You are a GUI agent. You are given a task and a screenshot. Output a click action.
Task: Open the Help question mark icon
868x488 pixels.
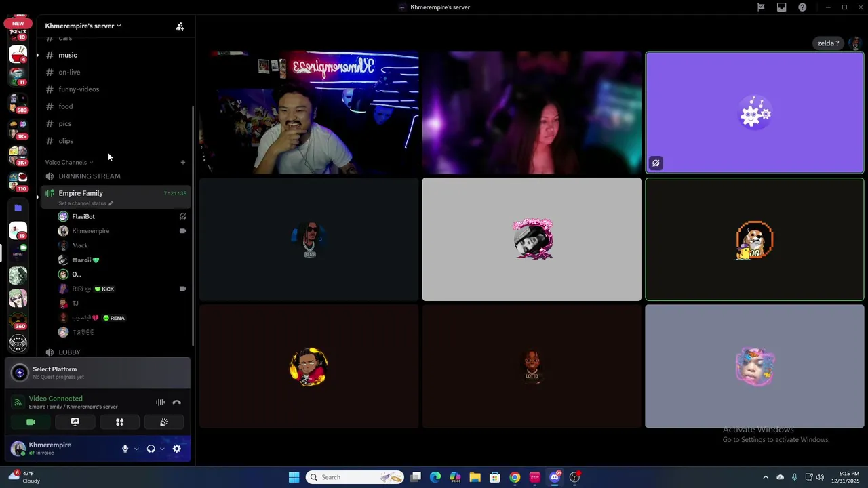tap(803, 7)
